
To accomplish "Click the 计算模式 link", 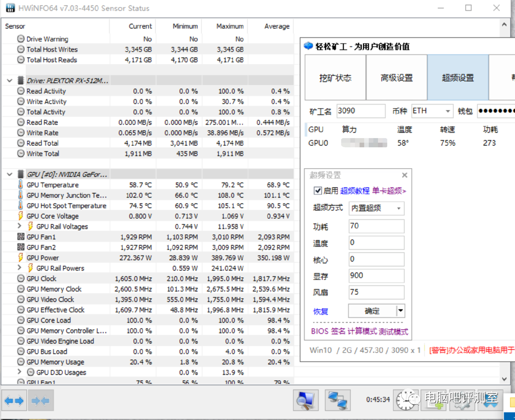I will 362,331.
